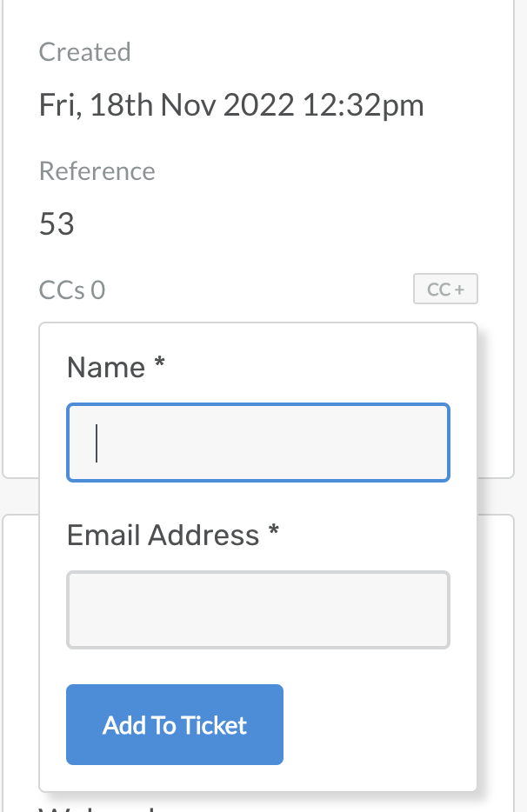Click the required asterisk beside Name
The image size is (527, 812).
(x=159, y=366)
